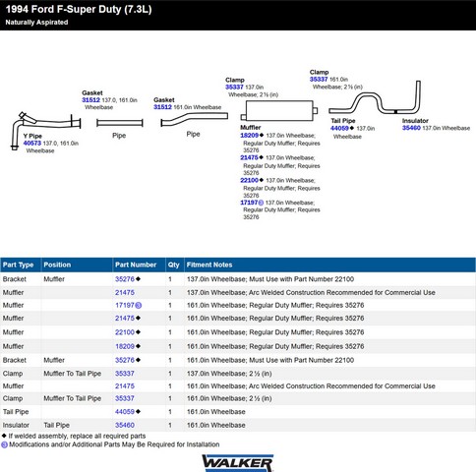Open Muffler 18209 link in diagram
This screenshot has width=476, height=472.
[x=250, y=136]
